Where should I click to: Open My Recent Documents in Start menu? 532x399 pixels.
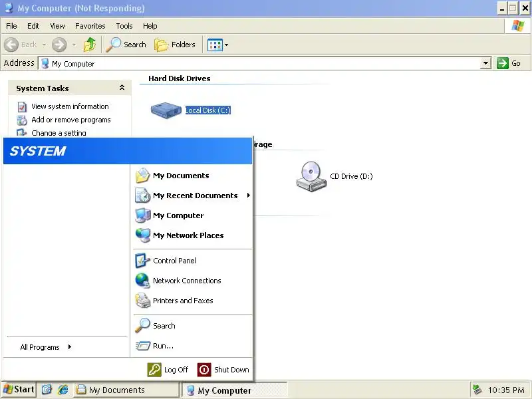(x=193, y=196)
